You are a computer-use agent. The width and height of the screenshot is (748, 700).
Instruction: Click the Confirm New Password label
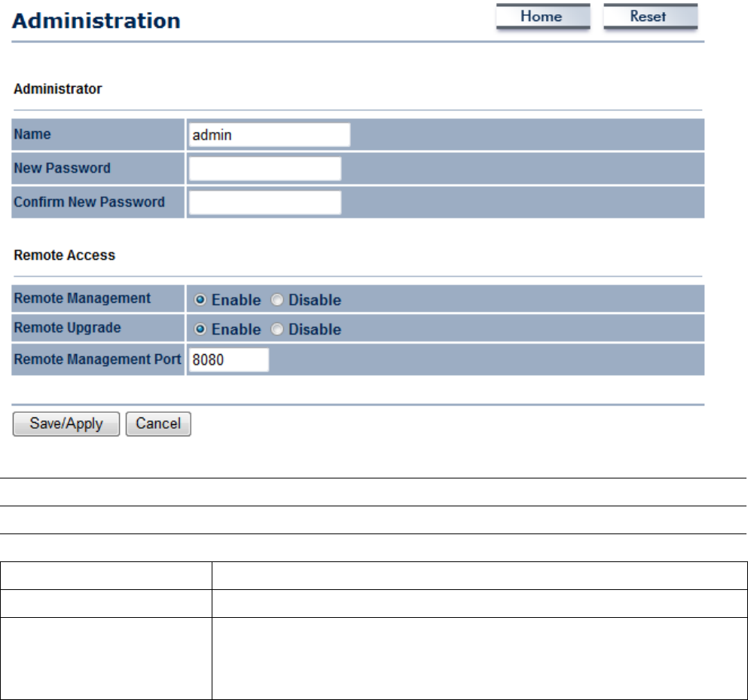click(x=89, y=202)
